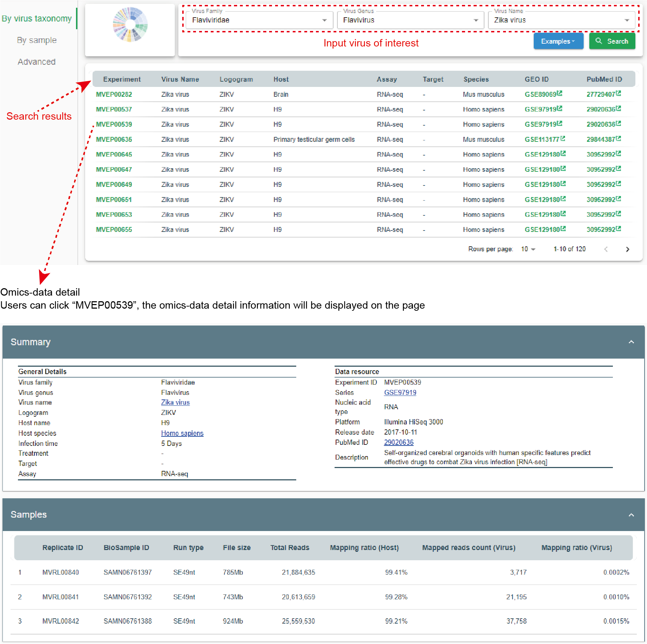Click external link icon next to PubMed 29844387
The height and width of the screenshot is (644, 647).
(x=619, y=139)
